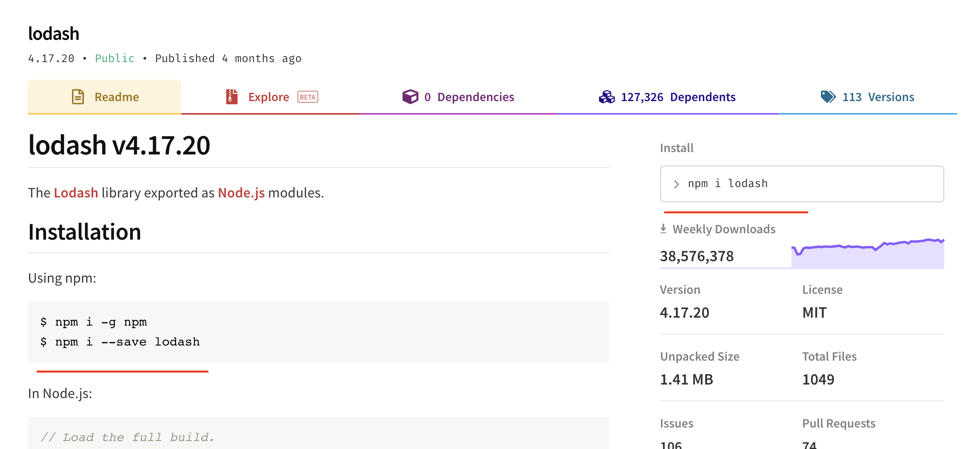Open the 0 Dependencies tab
The image size is (980, 449).
[469, 97]
